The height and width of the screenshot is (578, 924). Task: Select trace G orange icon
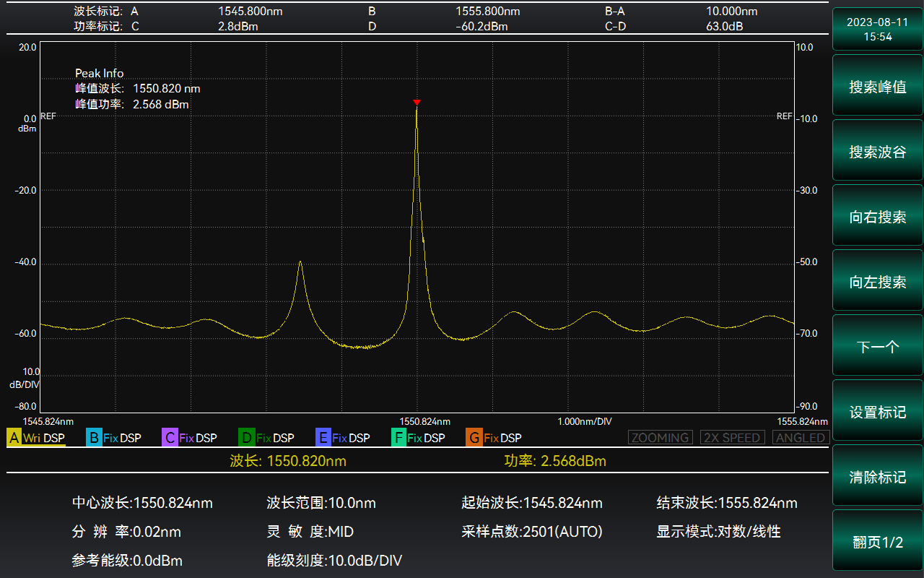point(474,438)
